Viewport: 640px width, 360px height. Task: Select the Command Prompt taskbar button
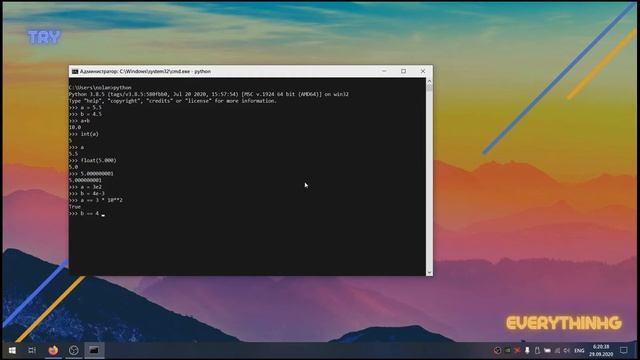point(94,350)
